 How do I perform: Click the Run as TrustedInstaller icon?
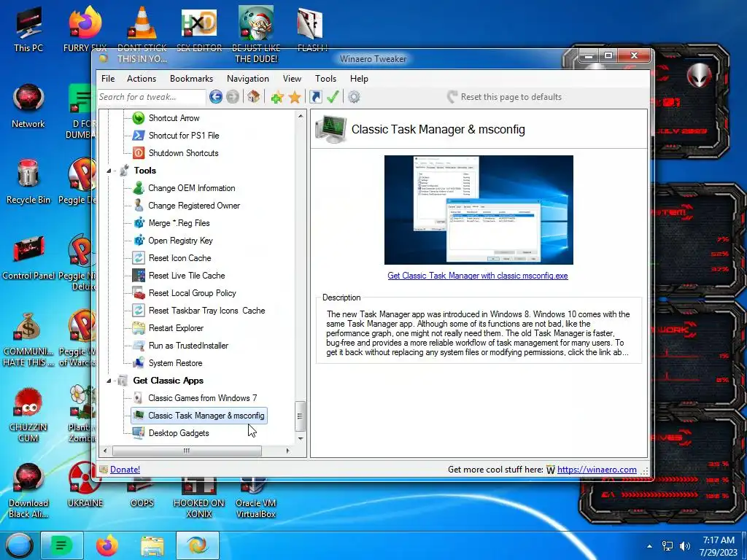coord(138,345)
